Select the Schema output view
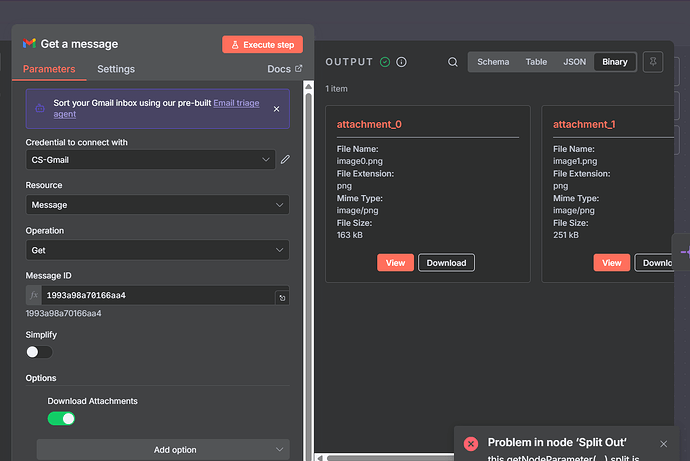The width and height of the screenshot is (690, 461). tap(493, 62)
